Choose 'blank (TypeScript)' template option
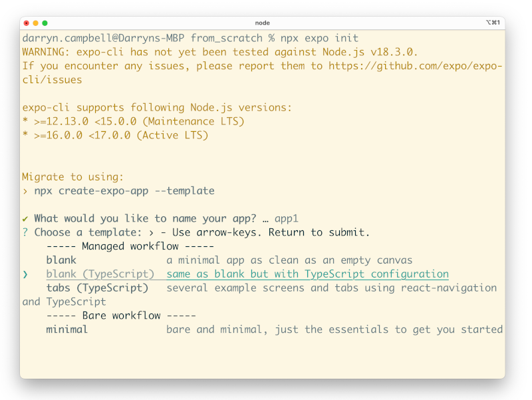The height and width of the screenshot is (400, 532). point(100,274)
